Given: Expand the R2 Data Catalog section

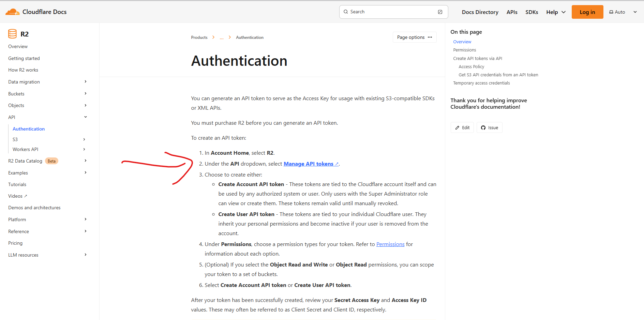Looking at the screenshot, I should click(x=86, y=161).
